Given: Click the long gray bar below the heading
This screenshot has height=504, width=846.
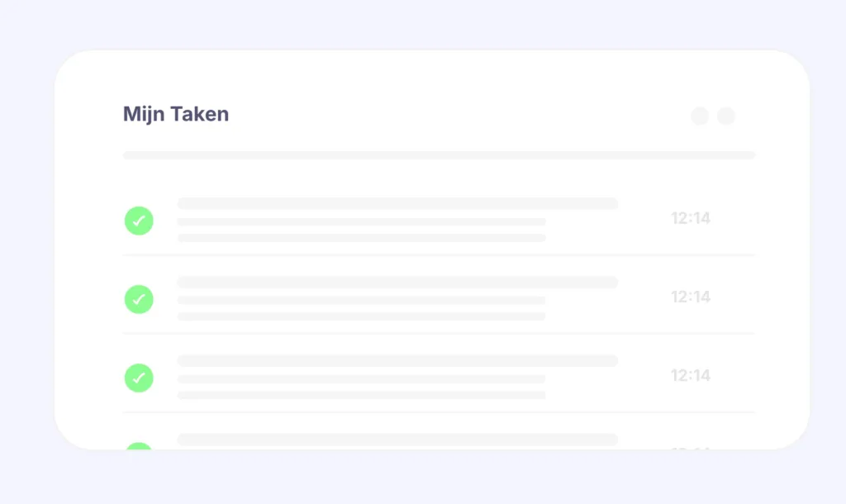Looking at the screenshot, I should point(439,155).
